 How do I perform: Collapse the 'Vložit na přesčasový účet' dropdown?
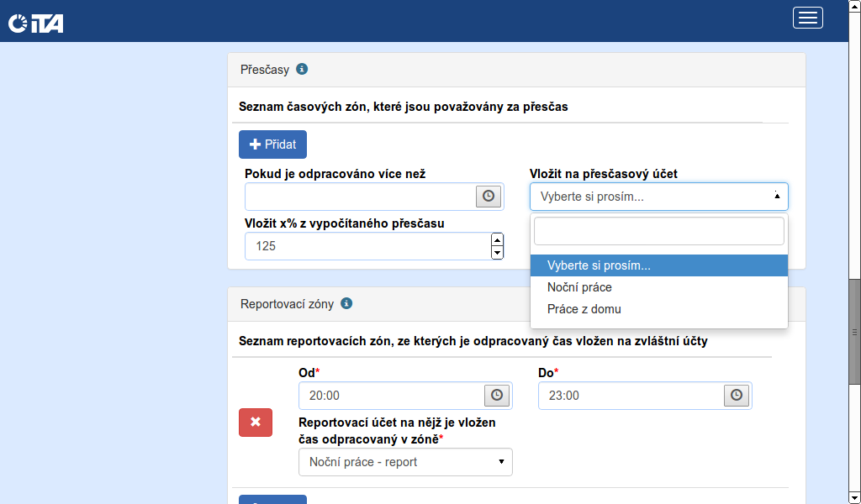point(658,197)
